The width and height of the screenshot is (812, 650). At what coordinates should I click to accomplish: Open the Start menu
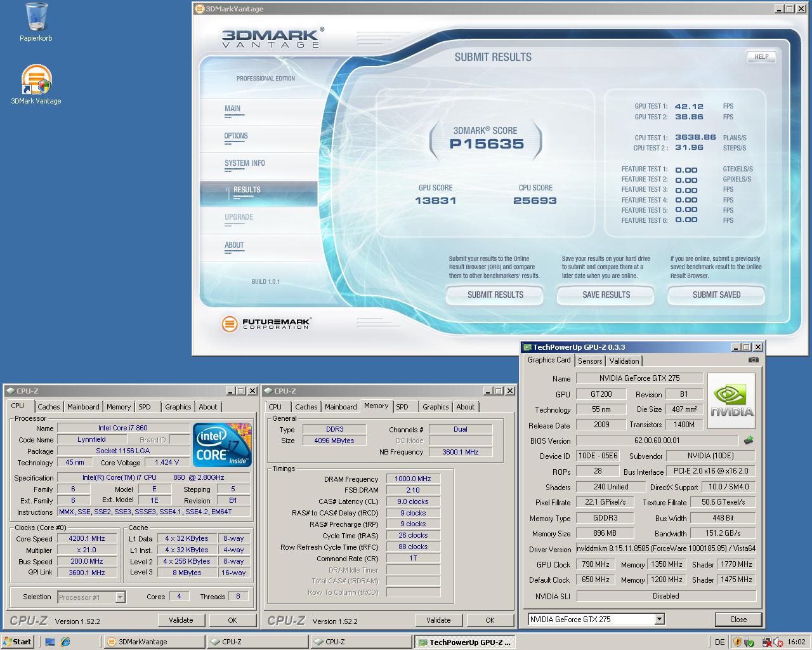18,642
